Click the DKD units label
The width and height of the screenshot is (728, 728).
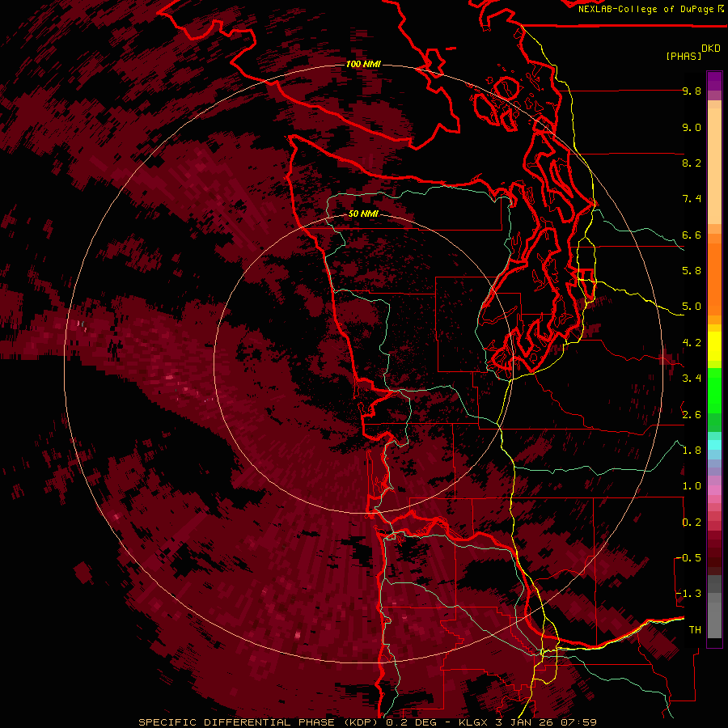tap(711, 49)
